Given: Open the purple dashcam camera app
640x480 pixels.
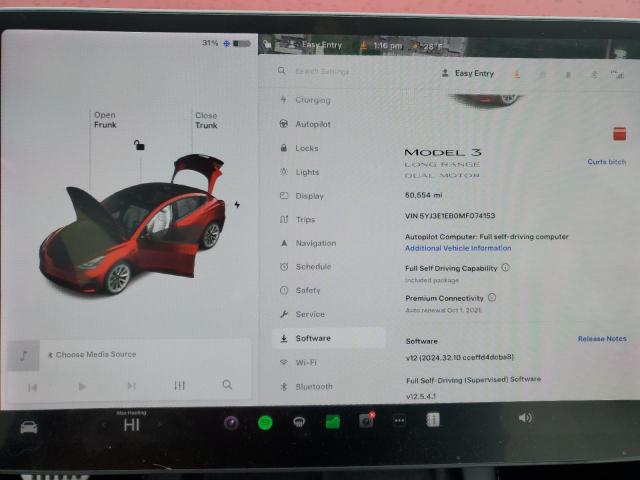Looking at the screenshot, I should click(x=231, y=423).
